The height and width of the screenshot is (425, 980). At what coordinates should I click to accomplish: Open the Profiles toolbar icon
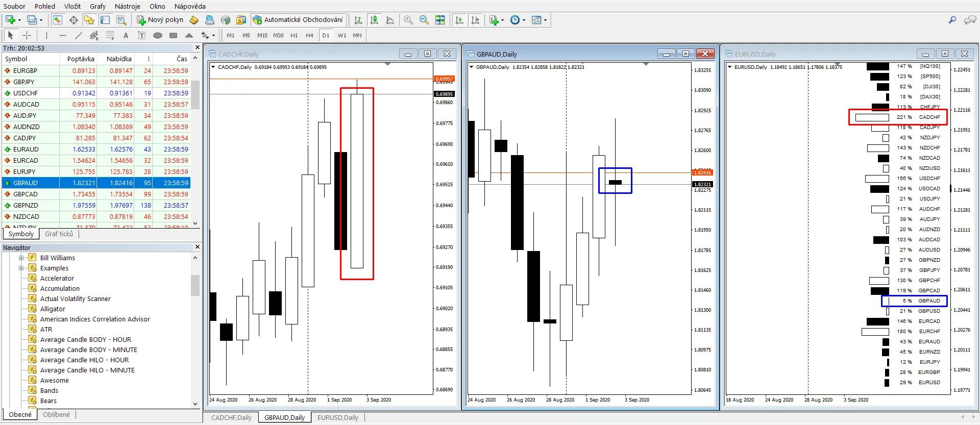(x=32, y=20)
